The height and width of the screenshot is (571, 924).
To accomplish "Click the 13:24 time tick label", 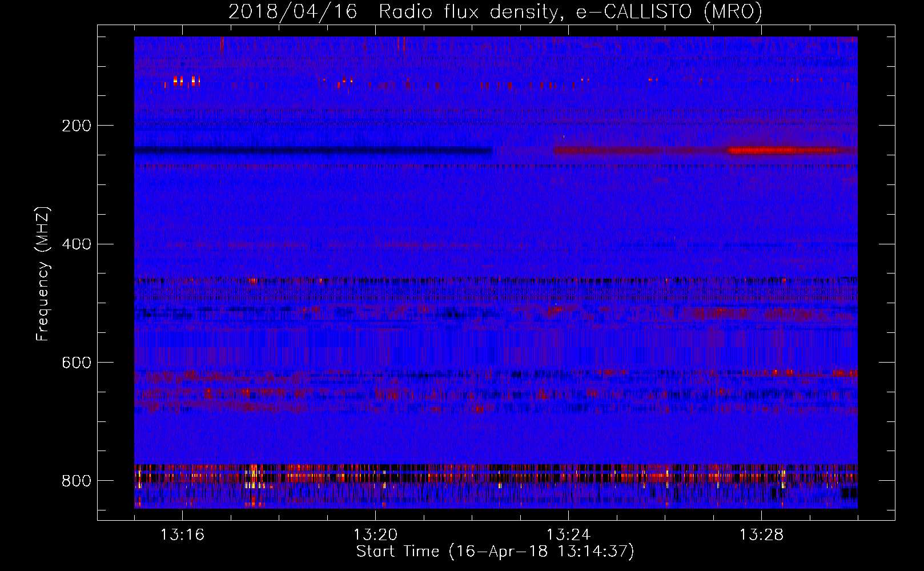I will 568,535.
